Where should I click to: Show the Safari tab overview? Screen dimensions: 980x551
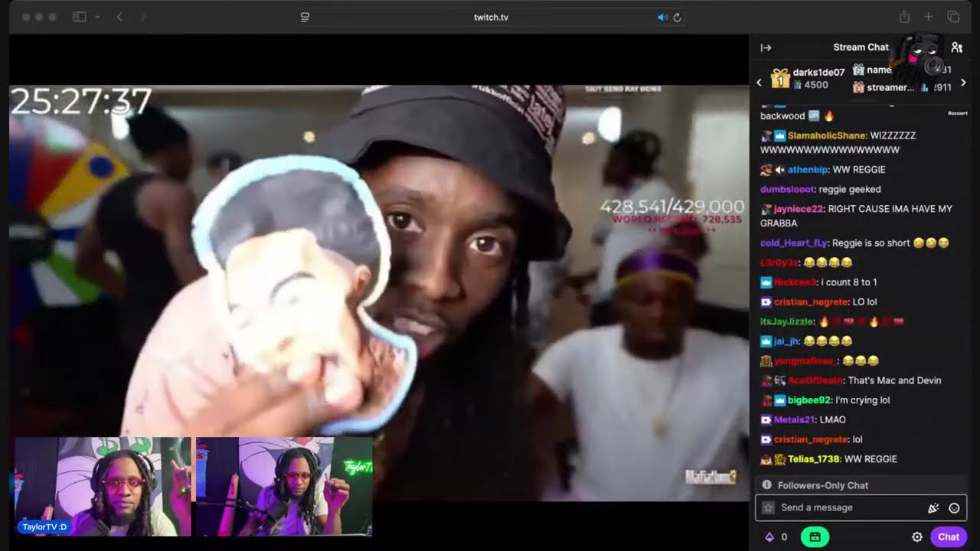(953, 17)
